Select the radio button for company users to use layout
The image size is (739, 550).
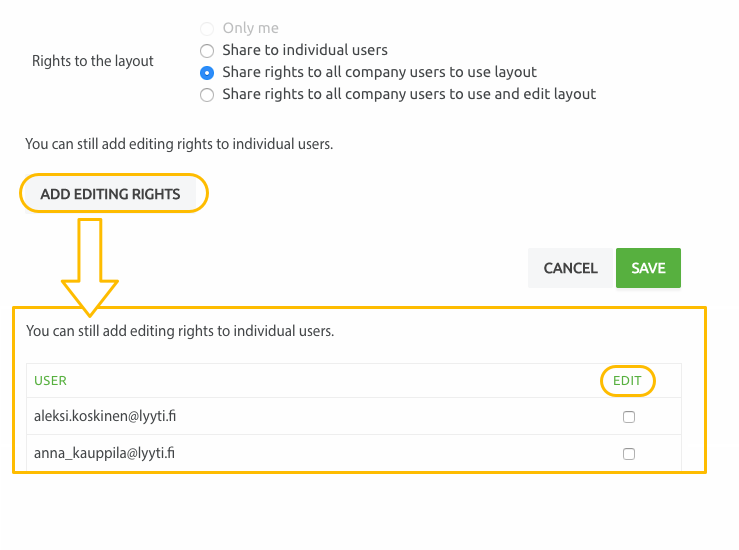click(x=207, y=73)
